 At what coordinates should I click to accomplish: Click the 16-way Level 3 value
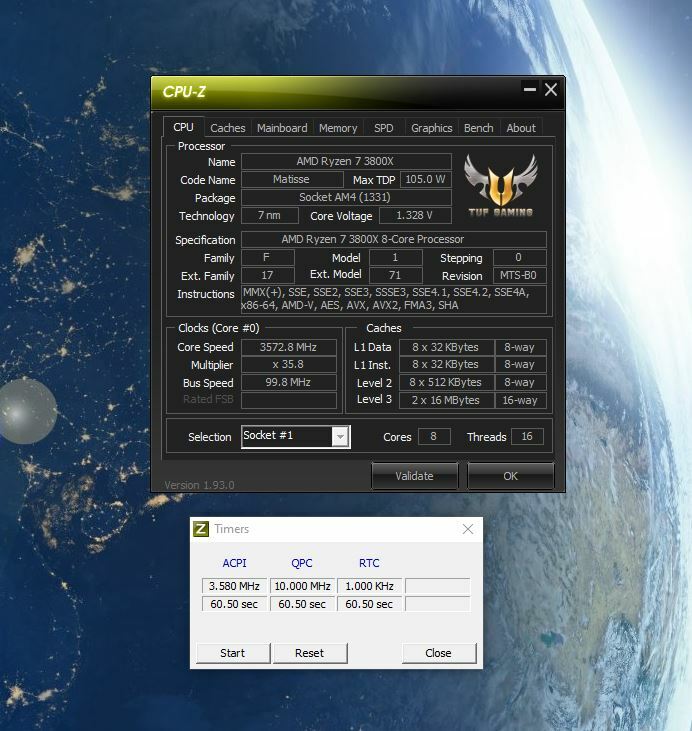[520, 400]
